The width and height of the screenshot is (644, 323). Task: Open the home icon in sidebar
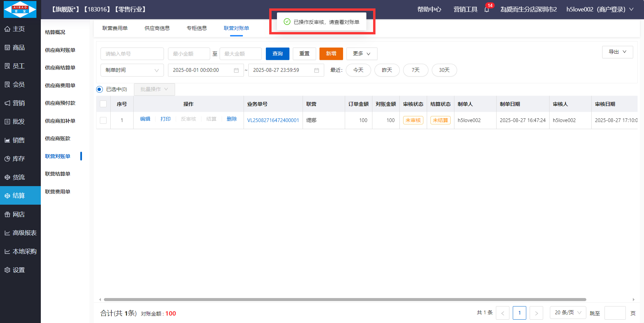[7, 29]
